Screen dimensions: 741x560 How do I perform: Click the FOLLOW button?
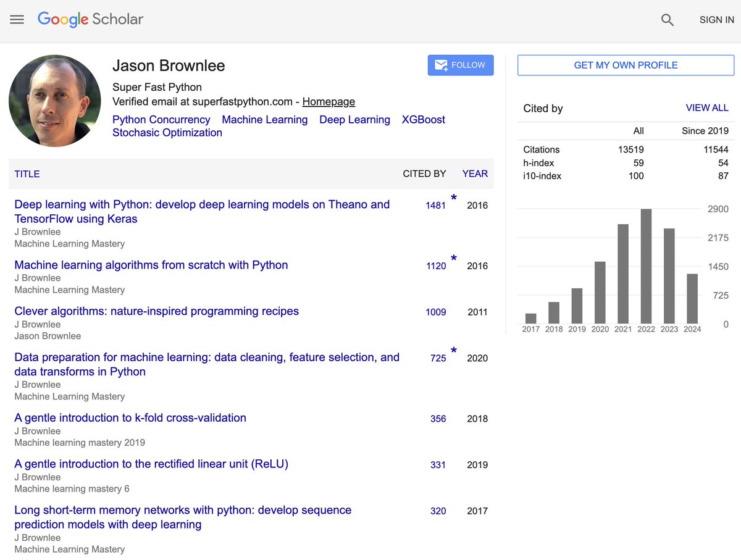(x=461, y=65)
